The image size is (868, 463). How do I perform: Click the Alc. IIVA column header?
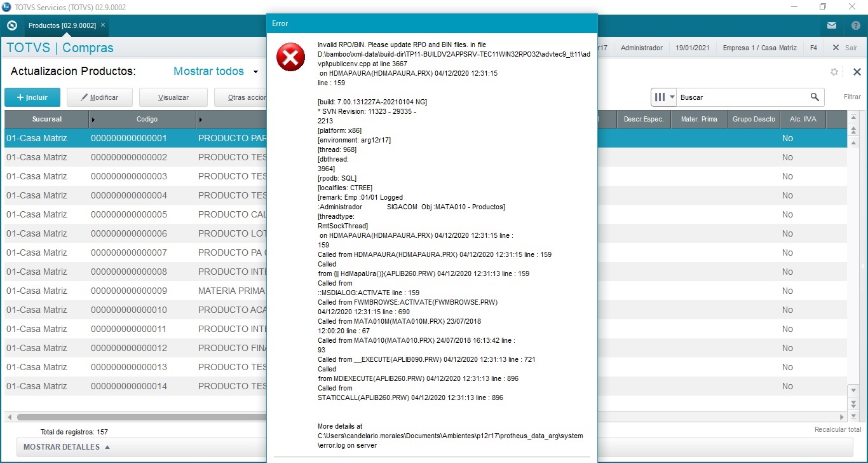click(803, 119)
